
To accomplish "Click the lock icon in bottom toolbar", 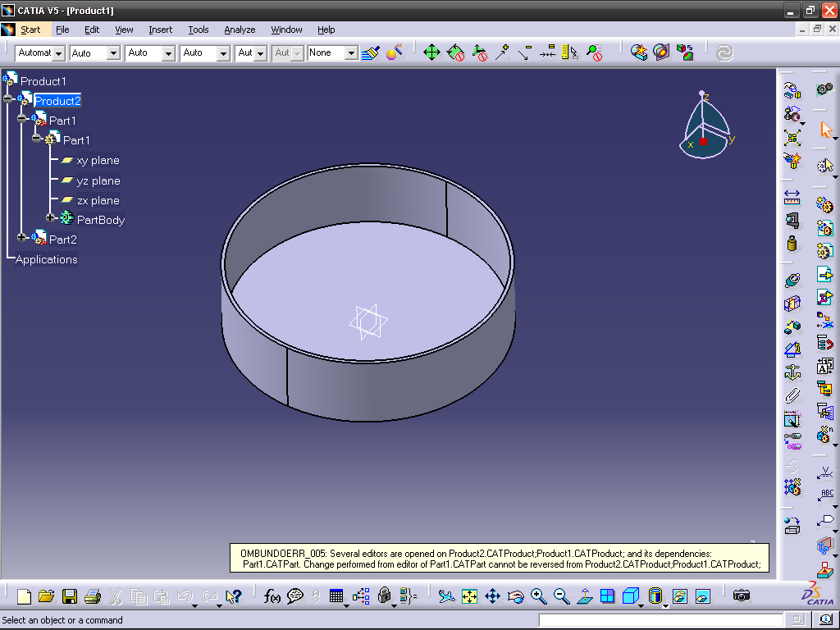I will 384,596.
